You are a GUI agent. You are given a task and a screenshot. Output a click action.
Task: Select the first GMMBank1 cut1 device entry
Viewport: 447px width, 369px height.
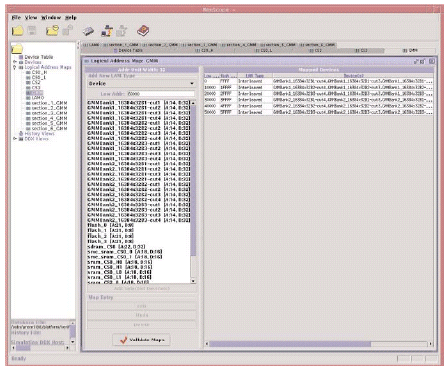tap(139, 103)
